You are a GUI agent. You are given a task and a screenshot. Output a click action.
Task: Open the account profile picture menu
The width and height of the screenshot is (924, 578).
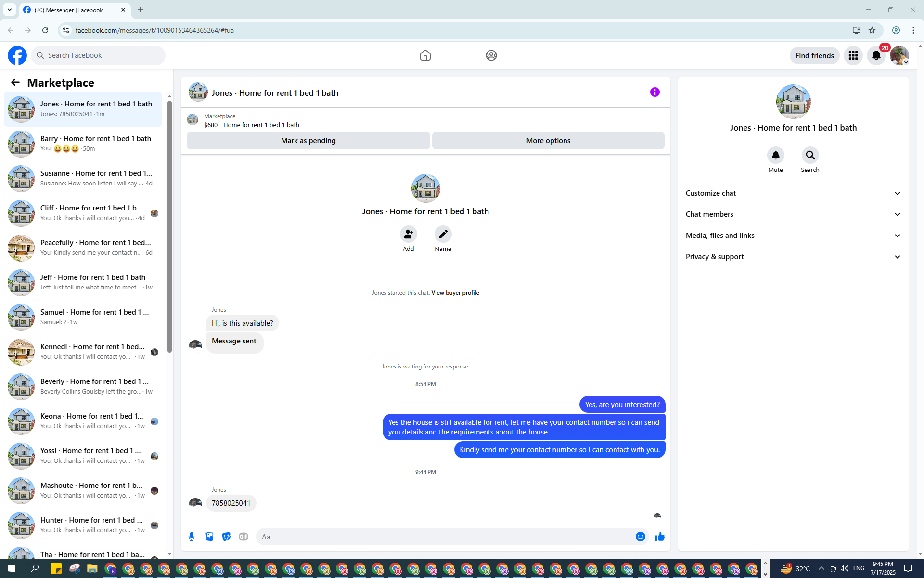[x=899, y=55]
